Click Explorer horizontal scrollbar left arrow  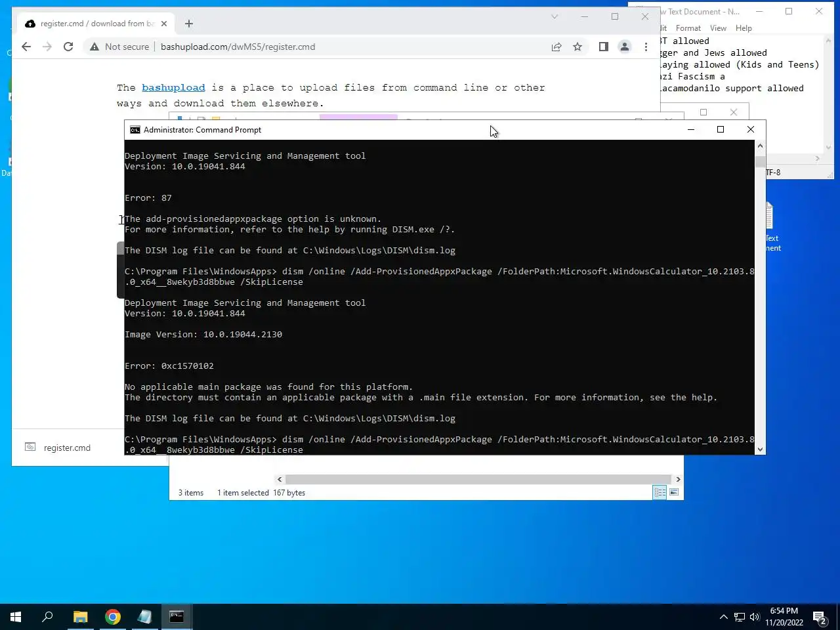(280, 479)
